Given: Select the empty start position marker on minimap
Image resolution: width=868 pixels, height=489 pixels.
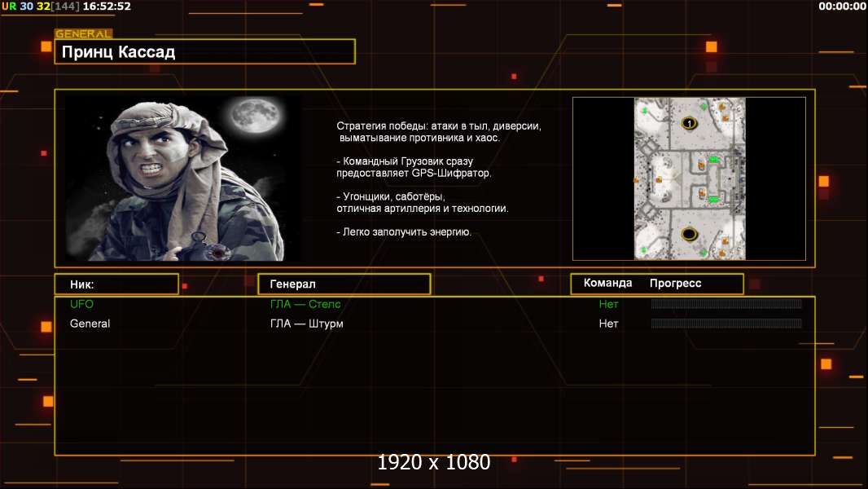Looking at the screenshot, I should tap(689, 235).
